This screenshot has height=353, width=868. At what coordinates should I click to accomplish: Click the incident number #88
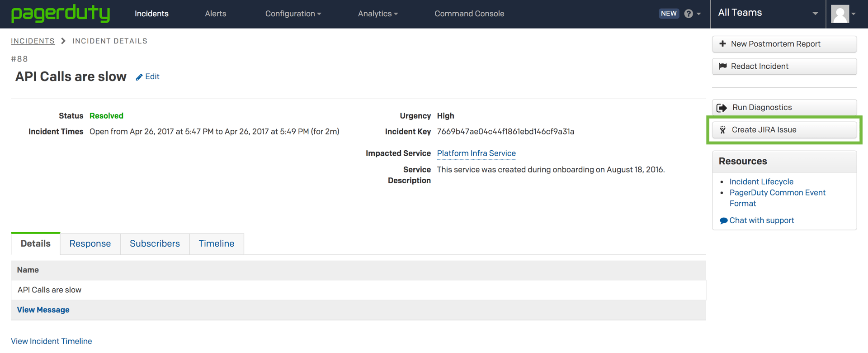click(19, 59)
